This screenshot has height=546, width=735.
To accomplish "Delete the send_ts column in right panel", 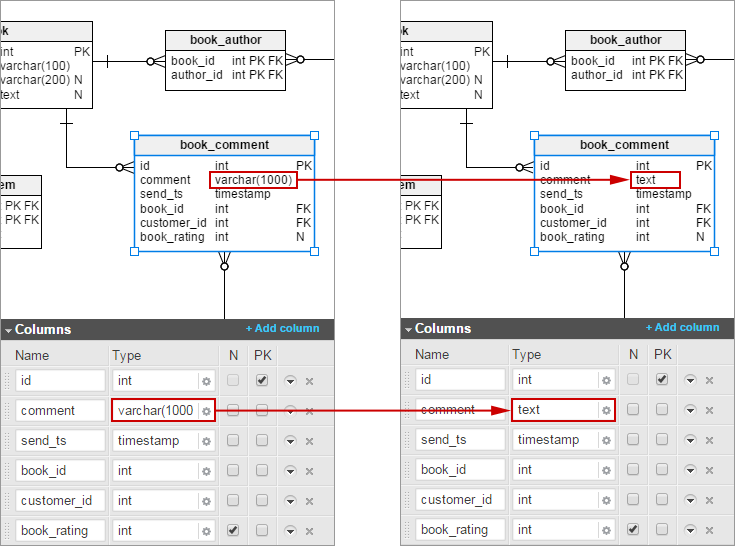I will pos(709,440).
